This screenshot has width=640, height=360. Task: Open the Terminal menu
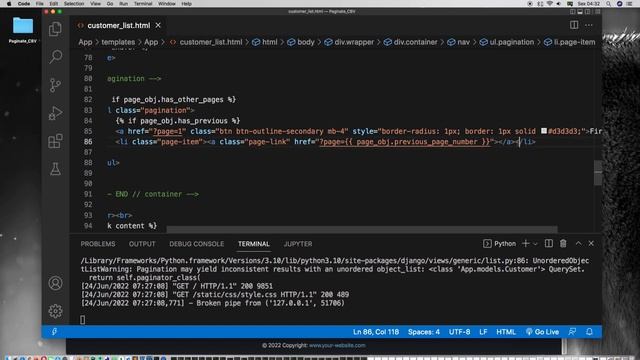coord(143,4)
